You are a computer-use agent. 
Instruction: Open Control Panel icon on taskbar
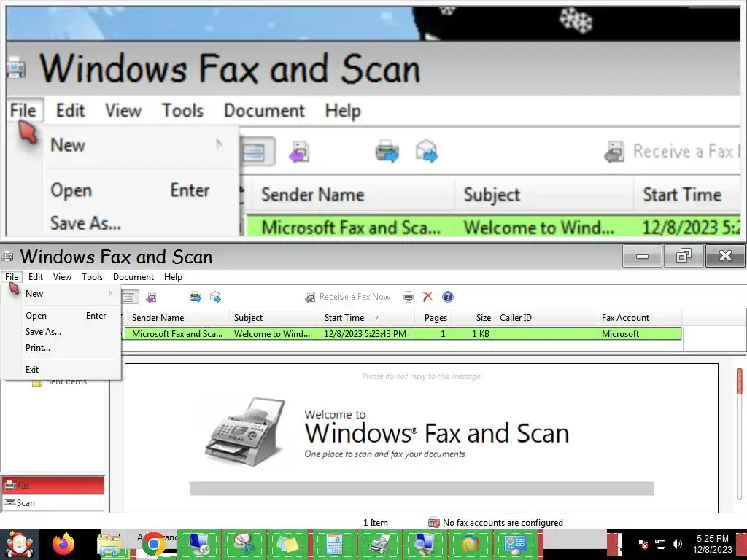coord(516,544)
